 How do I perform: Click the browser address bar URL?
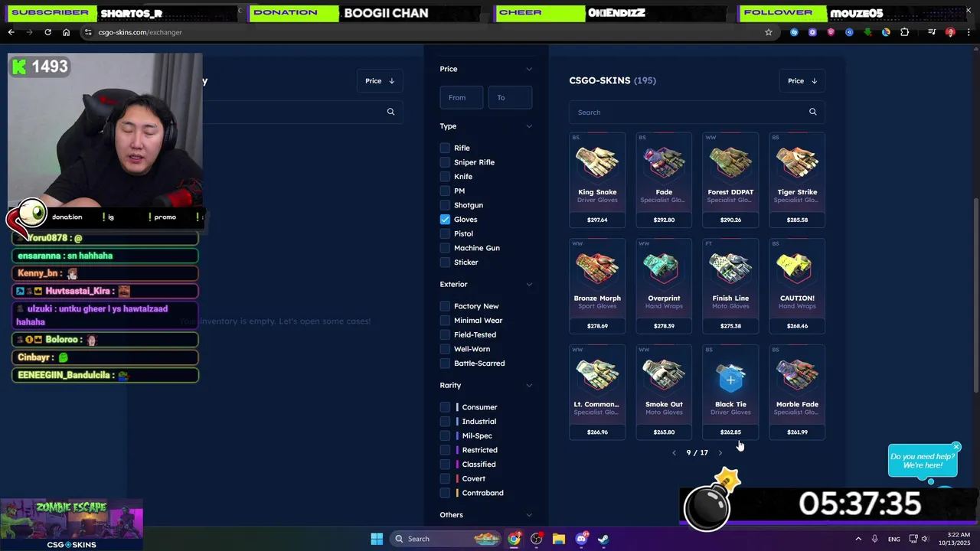coord(140,32)
